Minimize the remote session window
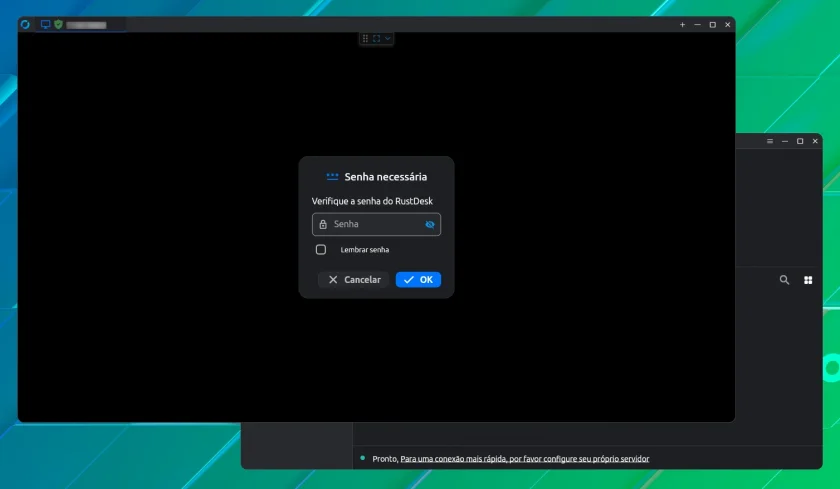 698,25
